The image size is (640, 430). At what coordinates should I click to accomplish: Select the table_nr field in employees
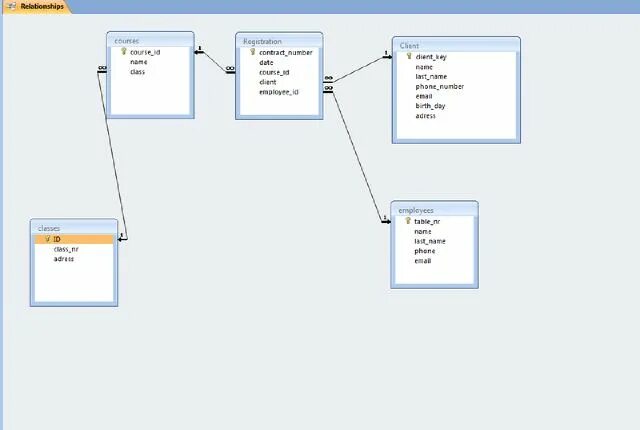pos(427,222)
